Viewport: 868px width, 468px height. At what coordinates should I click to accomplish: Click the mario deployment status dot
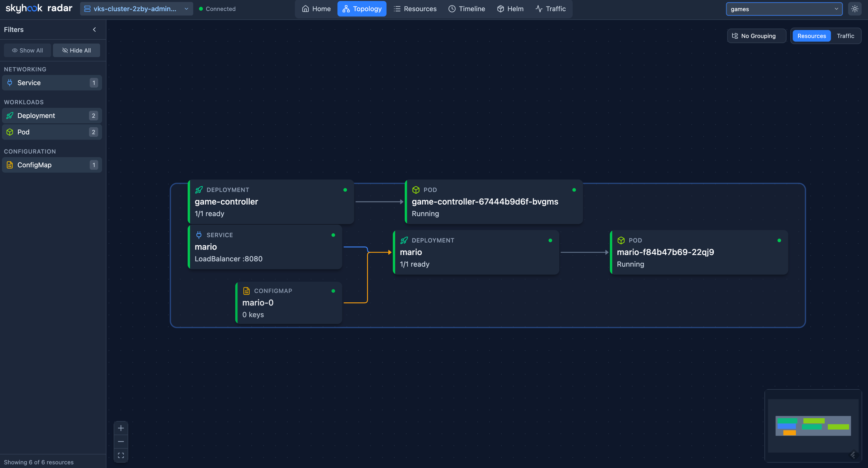click(550, 241)
